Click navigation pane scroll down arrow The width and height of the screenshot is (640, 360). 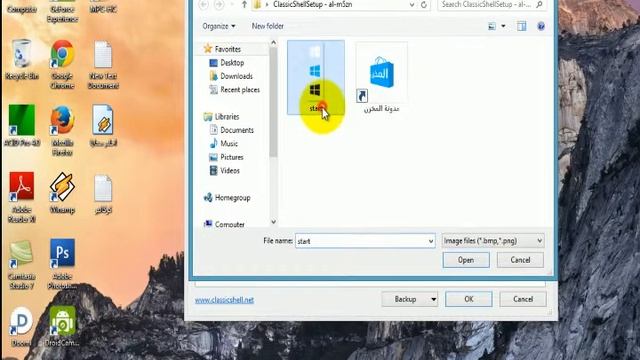tap(273, 222)
